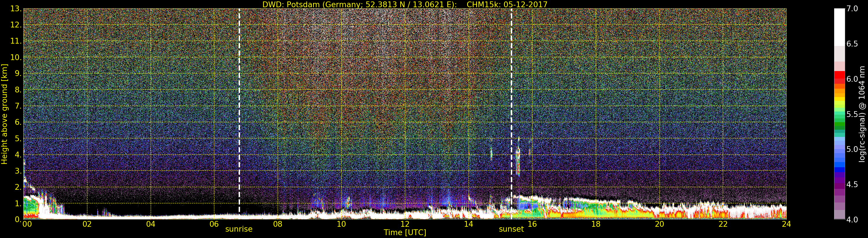Click the '7.0' colorbar tick label
Image resolution: width=868 pixels, height=238 pixels.
click(852, 9)
